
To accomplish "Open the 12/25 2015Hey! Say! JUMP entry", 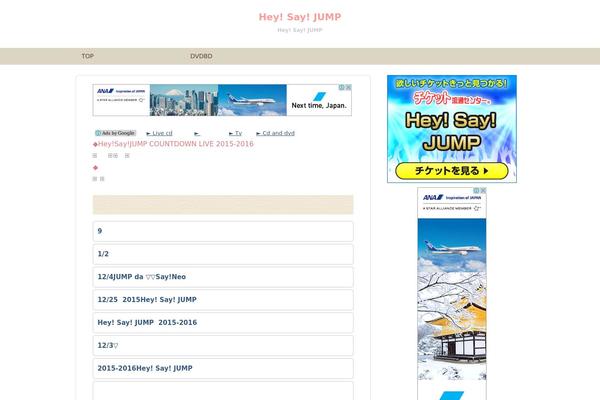I will 223,300.
